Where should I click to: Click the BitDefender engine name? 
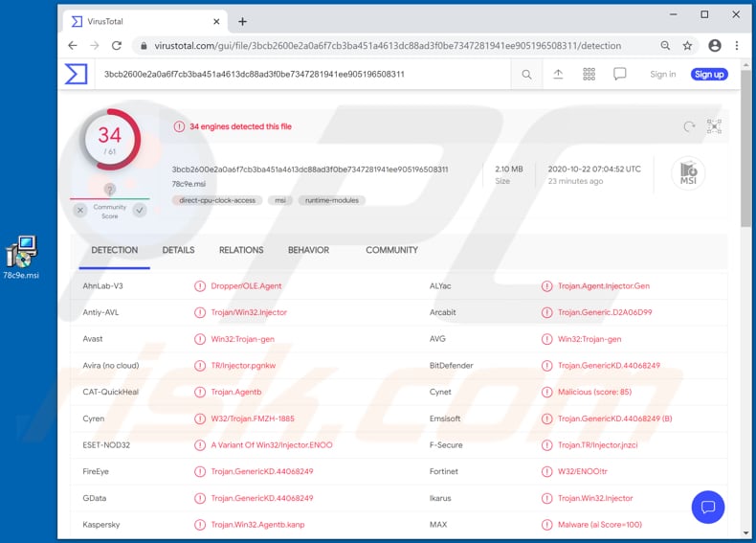[452, 366]
